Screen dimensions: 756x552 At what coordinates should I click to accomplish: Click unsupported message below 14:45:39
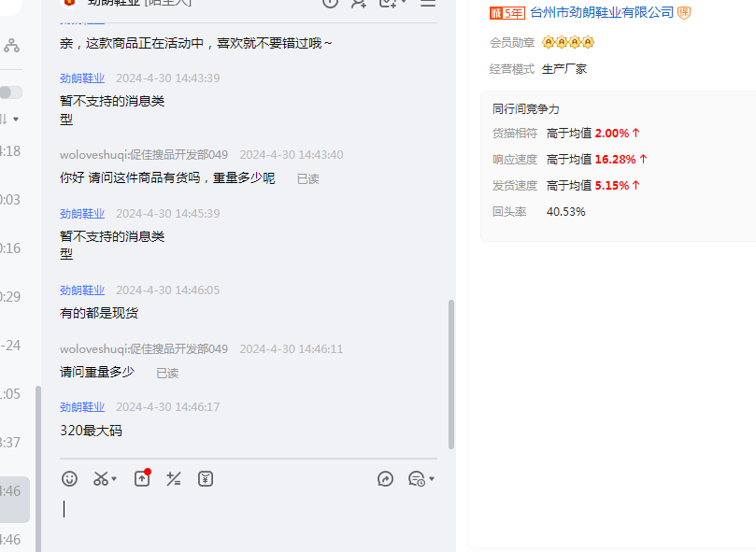click(112, 246)
